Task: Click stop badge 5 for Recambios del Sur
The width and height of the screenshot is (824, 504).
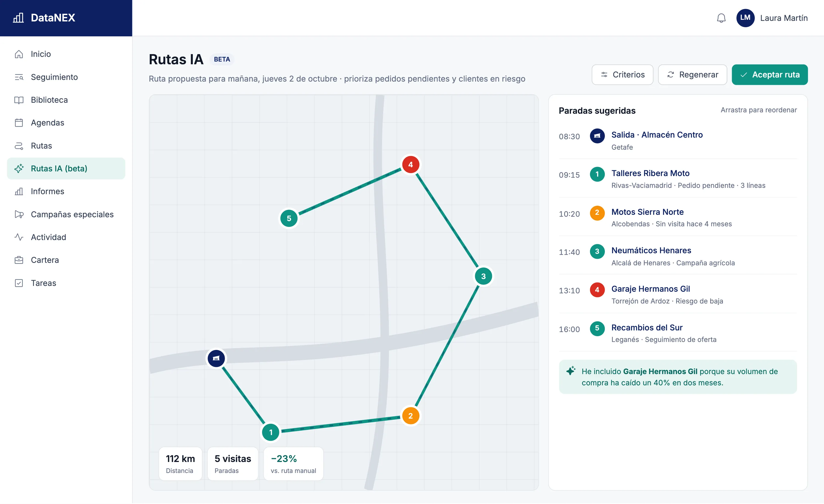Action: point(597,329)
